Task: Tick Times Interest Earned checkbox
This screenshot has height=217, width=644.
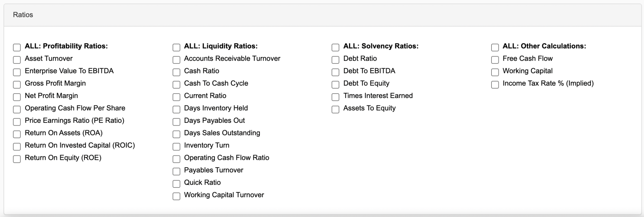Action: 336,97
